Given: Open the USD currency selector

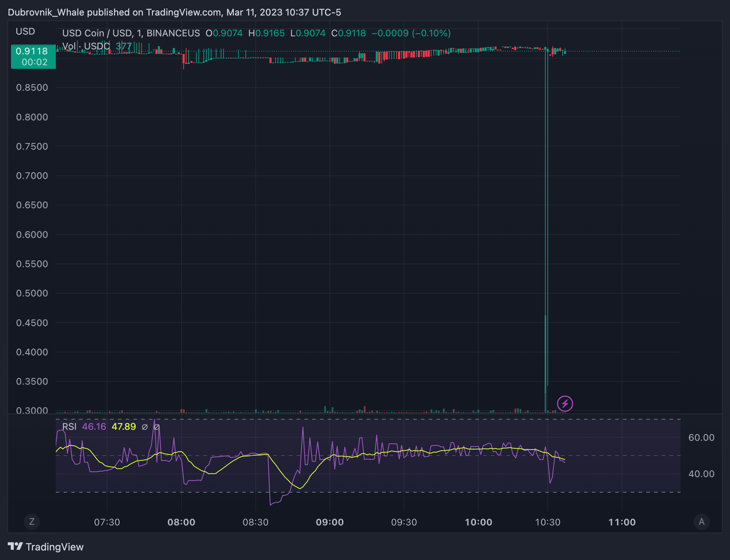Looking at the screenshot, I should 25,31.
